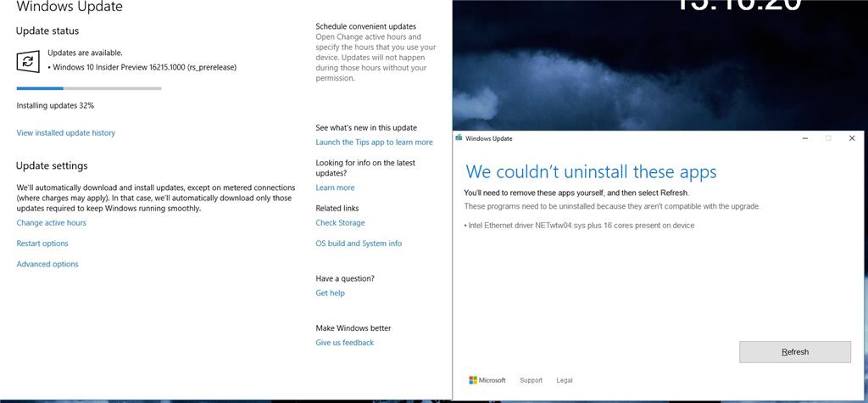
Task: Click the 'Update status' heading
Action: coord(47,31)
